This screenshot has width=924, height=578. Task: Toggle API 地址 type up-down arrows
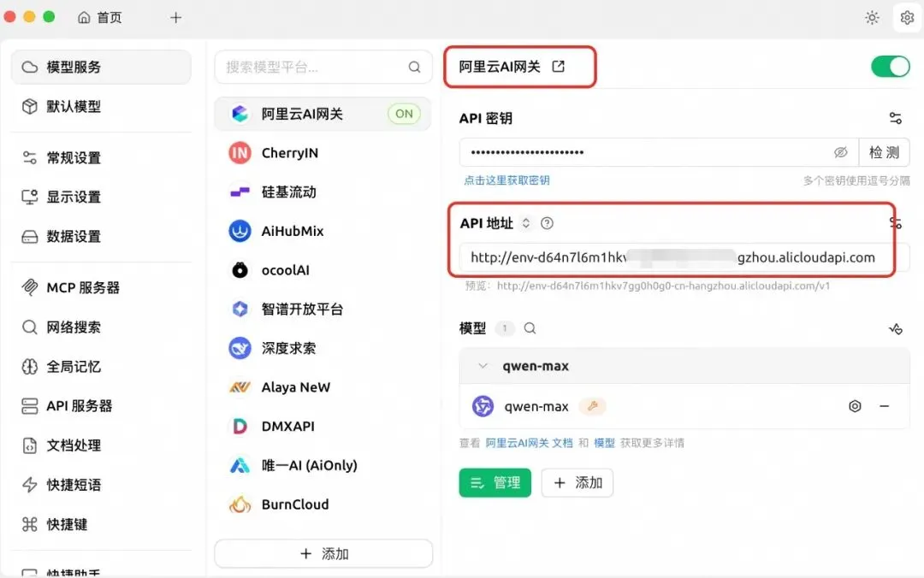(x=525, y=223)
